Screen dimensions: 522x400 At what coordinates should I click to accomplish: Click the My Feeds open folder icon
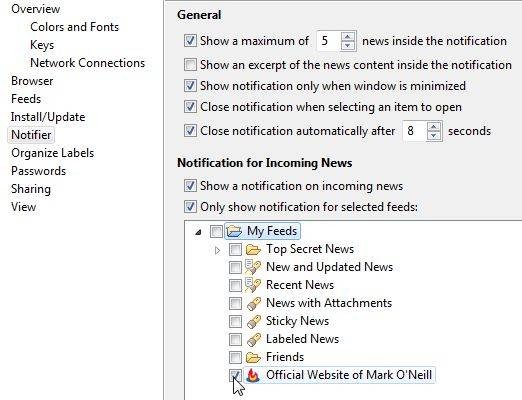click(234, 231)
